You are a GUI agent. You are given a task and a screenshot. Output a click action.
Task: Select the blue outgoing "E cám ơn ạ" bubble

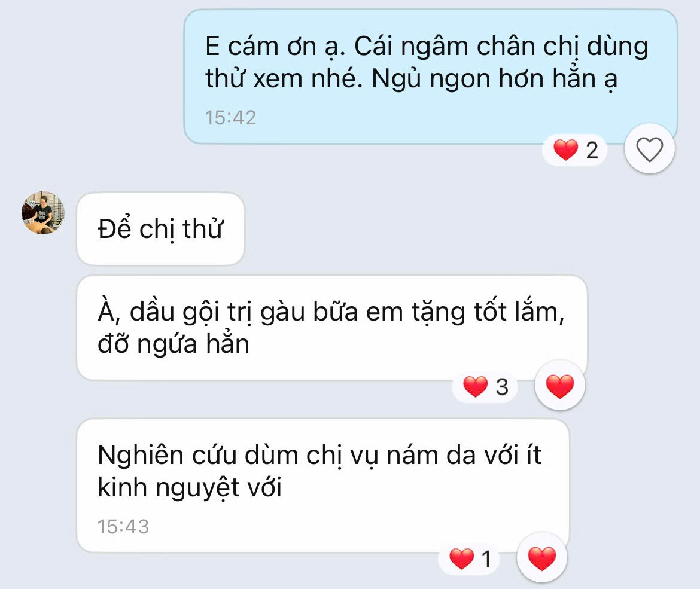[431, 77]
